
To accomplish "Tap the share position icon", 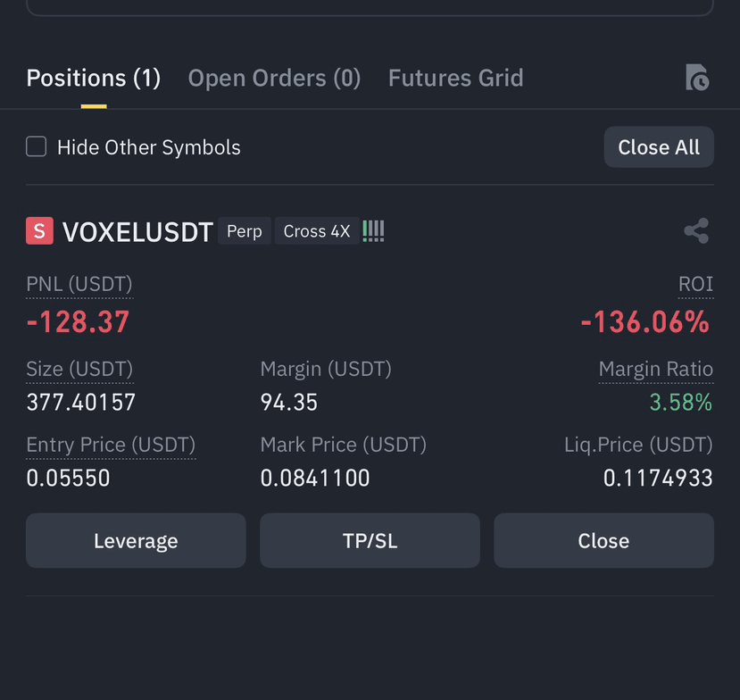I will tap(696, 231).
